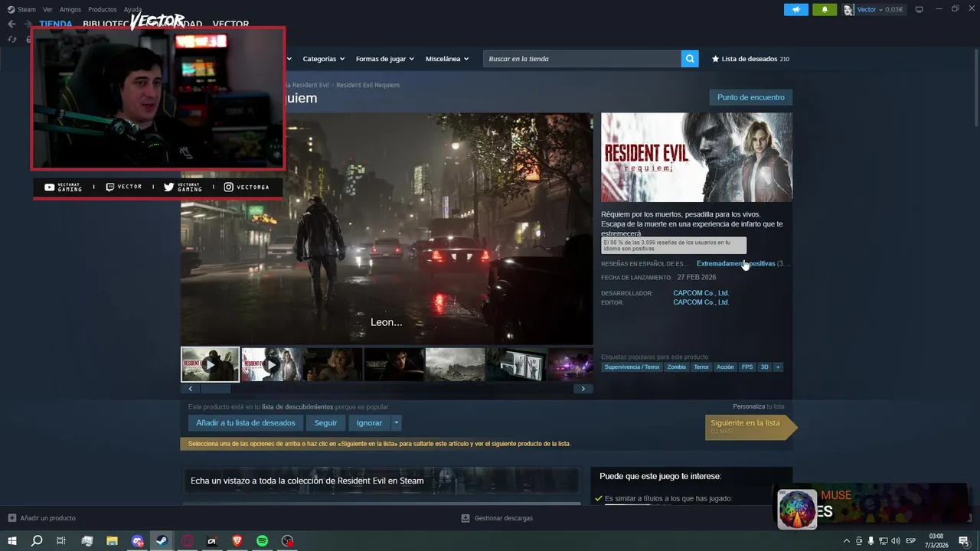Click Siguiente en la lista button
This screenshot has height=551, width=980.
coord(750,427)
